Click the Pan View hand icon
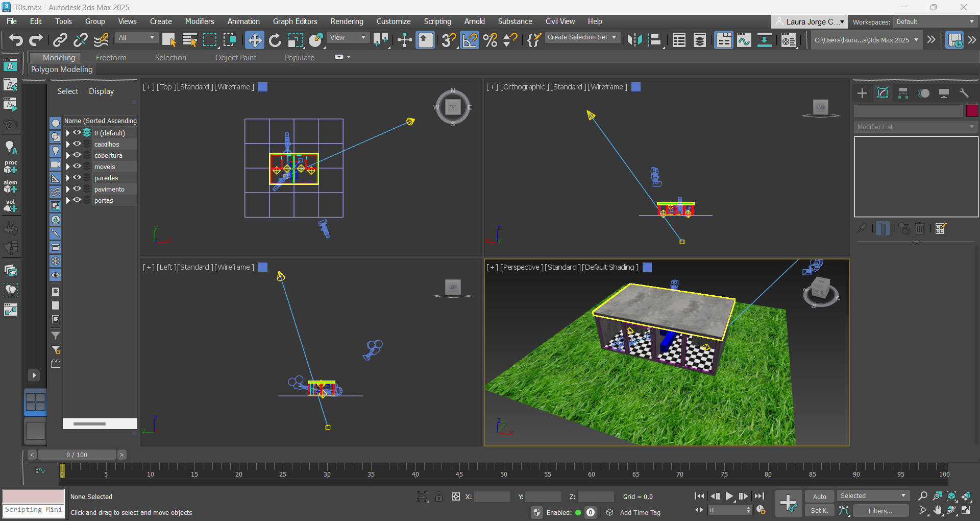Image resolution: width=980 pixels, height=521 pixels. (938, 510)
